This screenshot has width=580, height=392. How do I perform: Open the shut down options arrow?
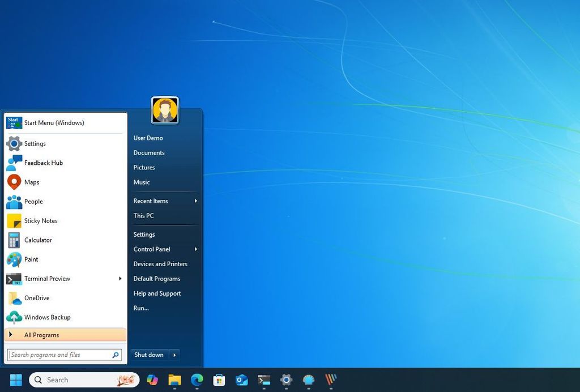[174, 355]
